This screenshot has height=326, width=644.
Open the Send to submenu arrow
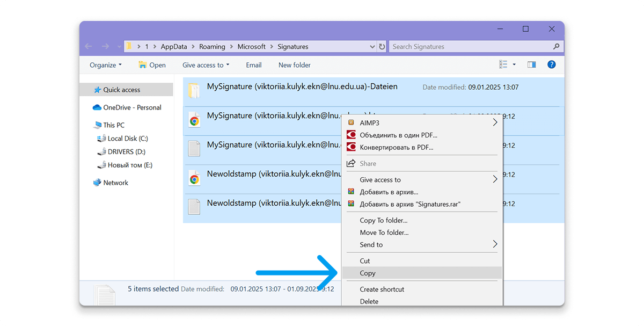tap(495, 244)
